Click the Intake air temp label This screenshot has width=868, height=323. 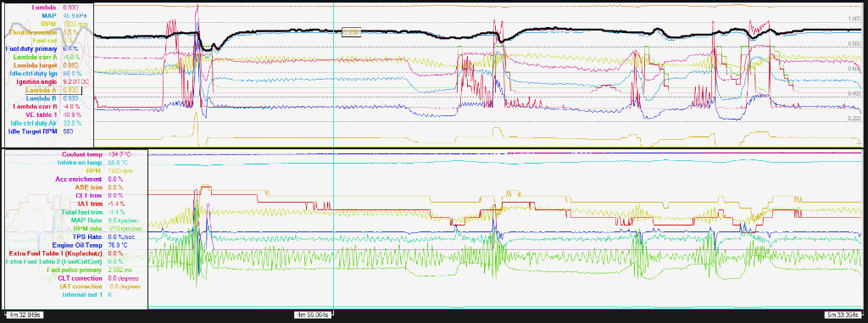click(x=79, y=162)
